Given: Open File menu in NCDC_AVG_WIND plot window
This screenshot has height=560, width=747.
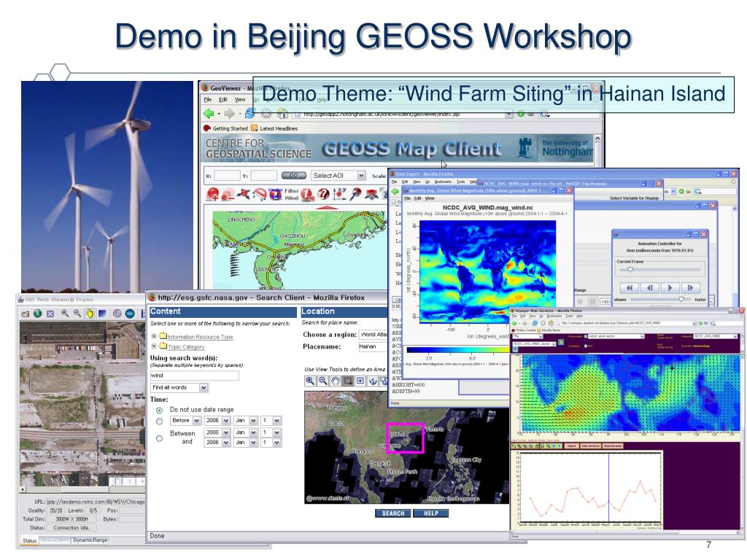Looking at the screenshot, I should [407, 198].
